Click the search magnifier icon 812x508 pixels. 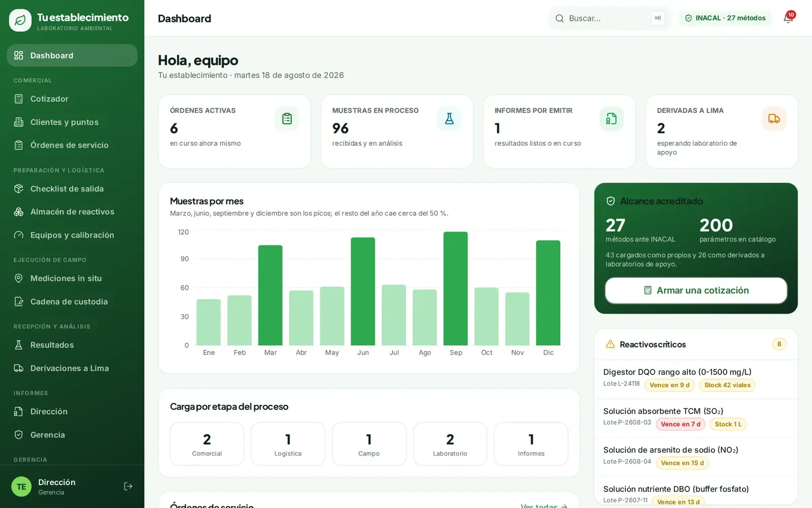click(560, 18)
